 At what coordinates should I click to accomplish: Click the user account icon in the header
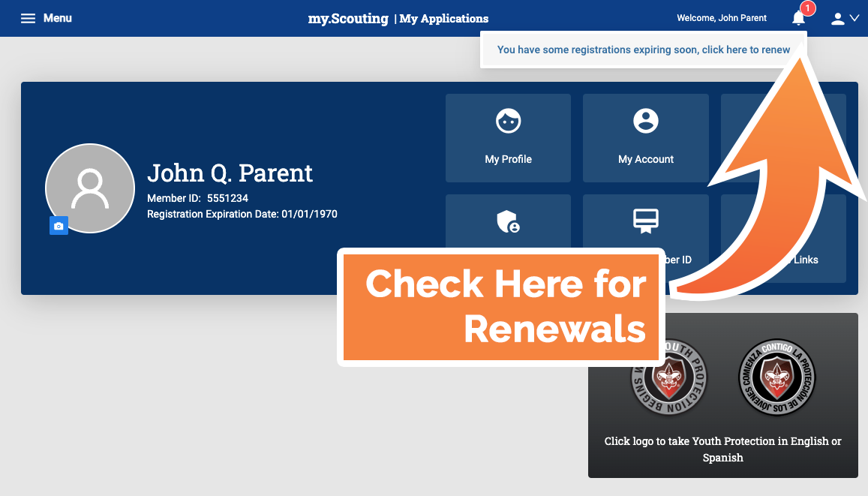click(x=836, y=18)
